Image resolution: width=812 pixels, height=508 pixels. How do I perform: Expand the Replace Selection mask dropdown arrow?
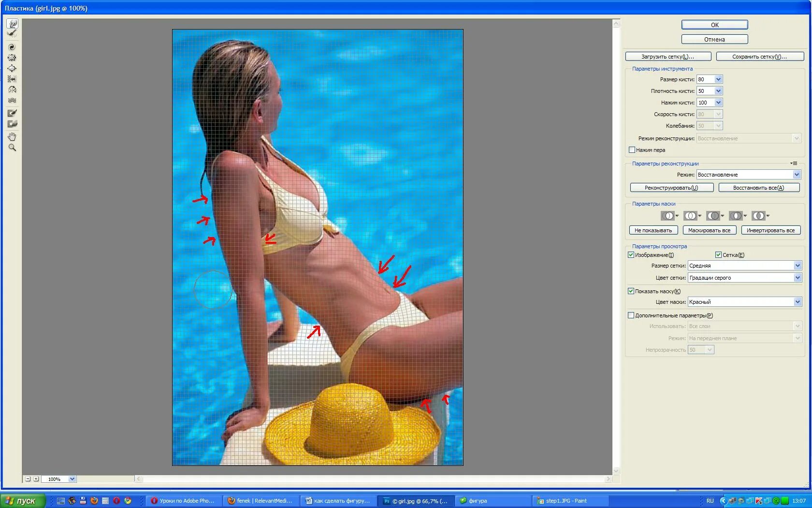(x=677, y=216)
